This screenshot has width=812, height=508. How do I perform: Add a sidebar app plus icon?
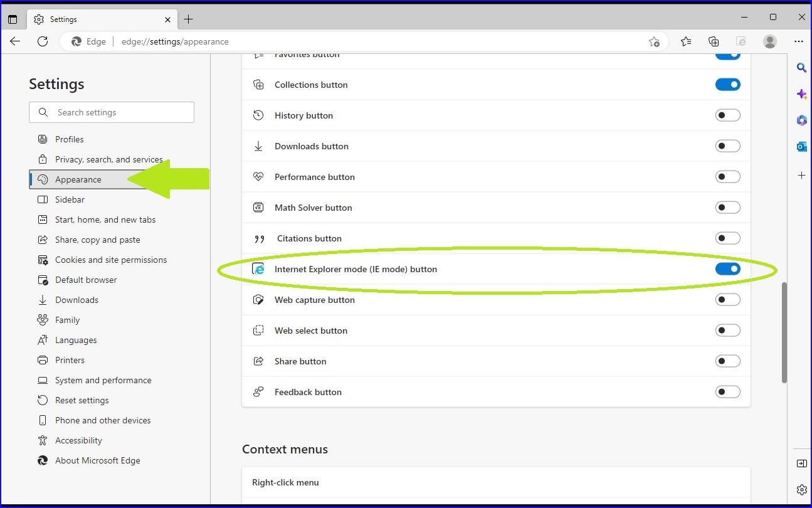[801, 176]
